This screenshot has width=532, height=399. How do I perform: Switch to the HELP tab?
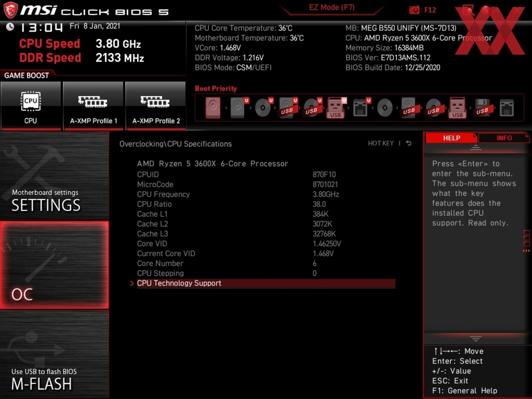(x=451, y=138)
